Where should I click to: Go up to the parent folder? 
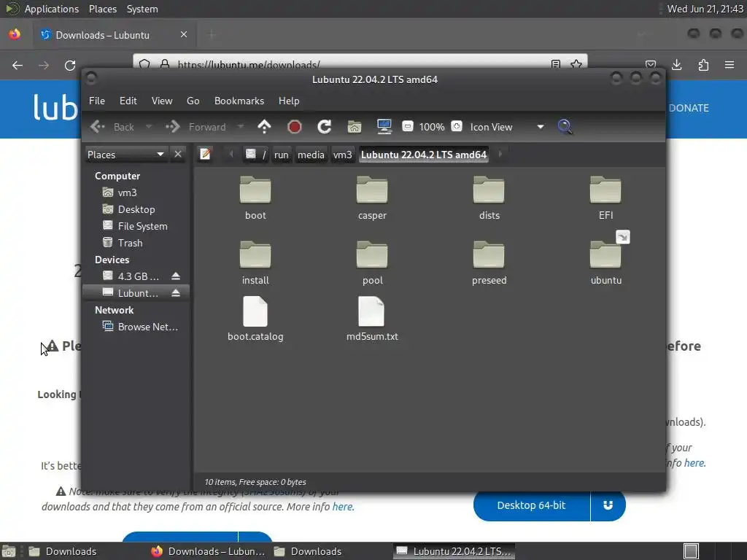tap(264, 127)
